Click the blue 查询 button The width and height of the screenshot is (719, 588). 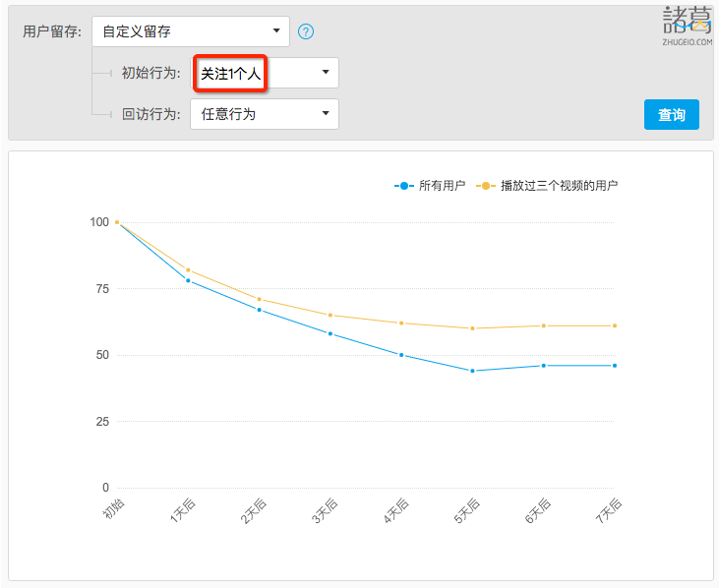671,115
